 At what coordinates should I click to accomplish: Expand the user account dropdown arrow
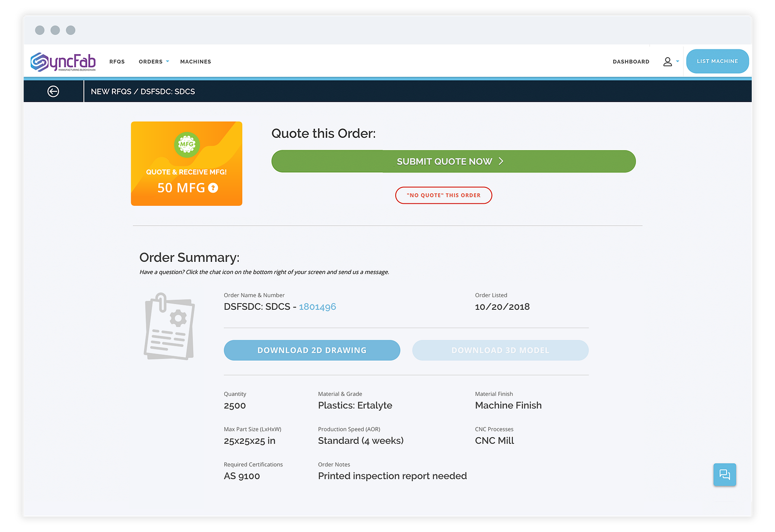pos(678,61)
